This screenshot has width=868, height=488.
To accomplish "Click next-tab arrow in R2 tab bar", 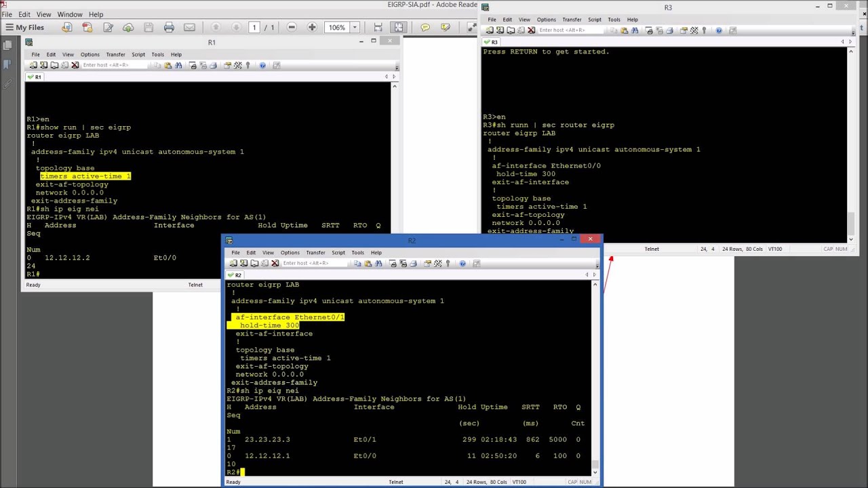I will click(594, 274).
